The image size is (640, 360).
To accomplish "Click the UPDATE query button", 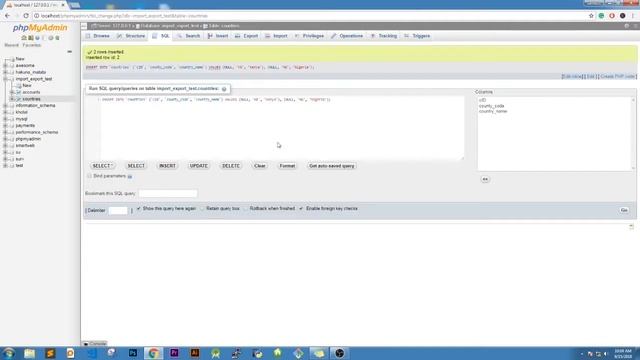I will tap(199, 166).
